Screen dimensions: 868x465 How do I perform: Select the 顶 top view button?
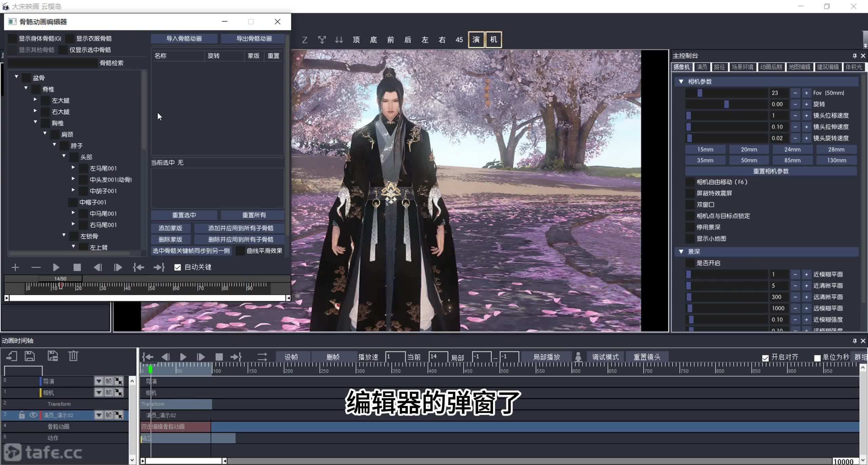click(x=356, y=40)
